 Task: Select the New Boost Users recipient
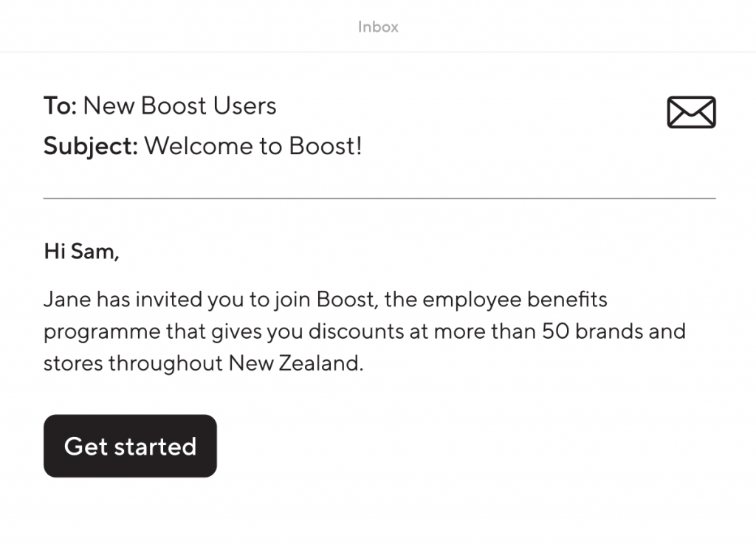[179, 106]
